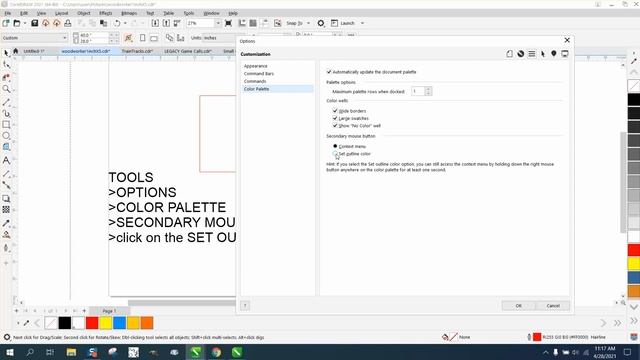Select the Shape tool in toolbox
Image resolution: width=640 pixels, height=360 pixels.
point(7,64)
